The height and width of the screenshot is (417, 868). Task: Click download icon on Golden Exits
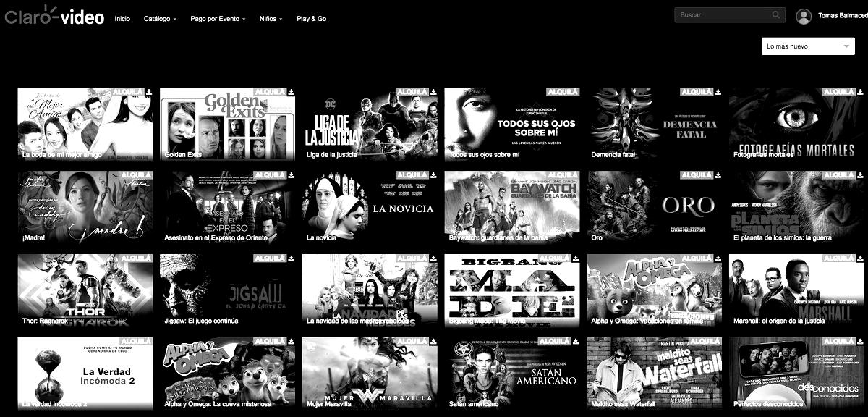pos(290,93)
